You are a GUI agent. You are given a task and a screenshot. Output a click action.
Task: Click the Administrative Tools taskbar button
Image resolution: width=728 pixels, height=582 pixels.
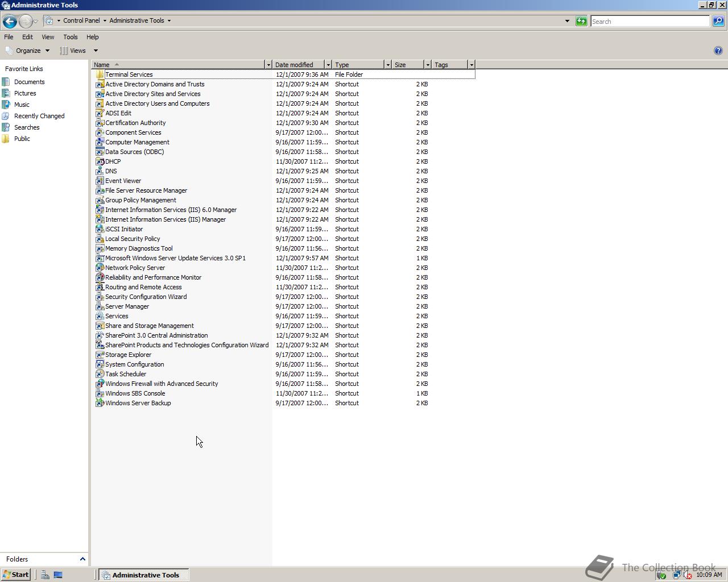[144, 575]
